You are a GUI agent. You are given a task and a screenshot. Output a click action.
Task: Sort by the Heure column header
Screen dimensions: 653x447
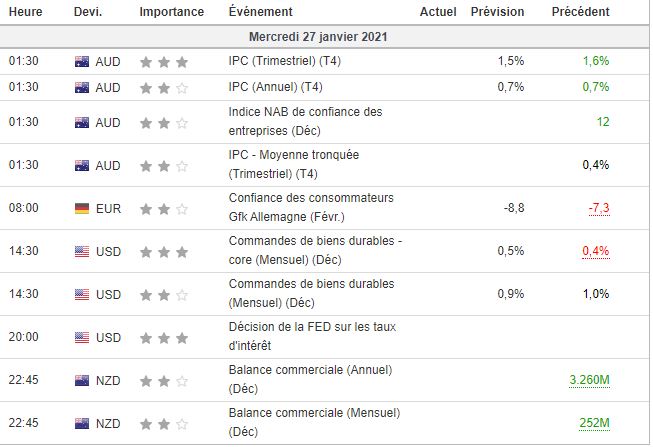[x=26, y=12]
